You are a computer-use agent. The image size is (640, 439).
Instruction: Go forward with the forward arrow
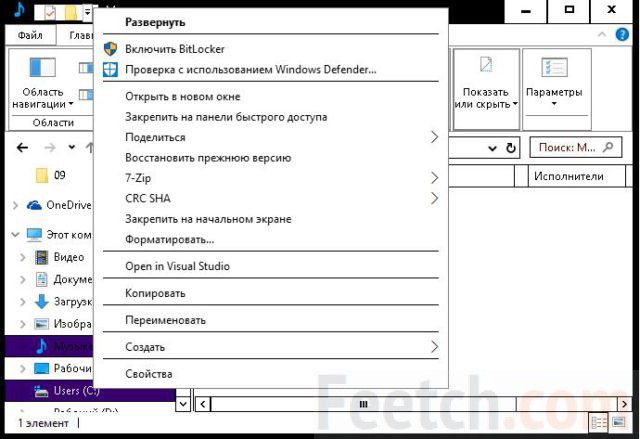click(x=50, y=148)
